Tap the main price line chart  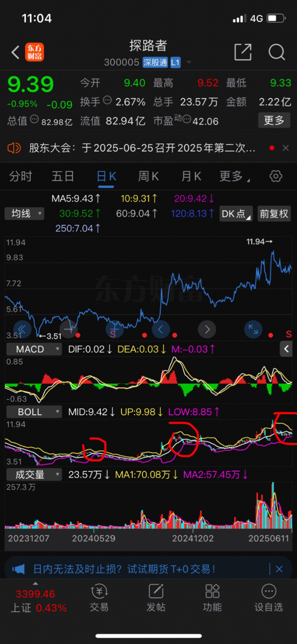tap(148, 289)
